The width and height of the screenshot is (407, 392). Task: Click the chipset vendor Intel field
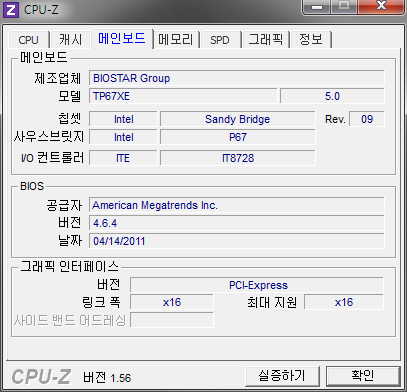pos(123,119)
